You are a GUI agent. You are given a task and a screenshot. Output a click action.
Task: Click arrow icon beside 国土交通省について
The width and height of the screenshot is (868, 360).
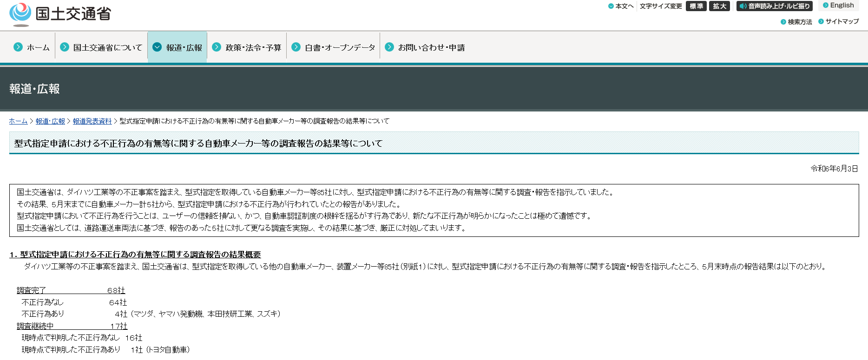(65, 47)
